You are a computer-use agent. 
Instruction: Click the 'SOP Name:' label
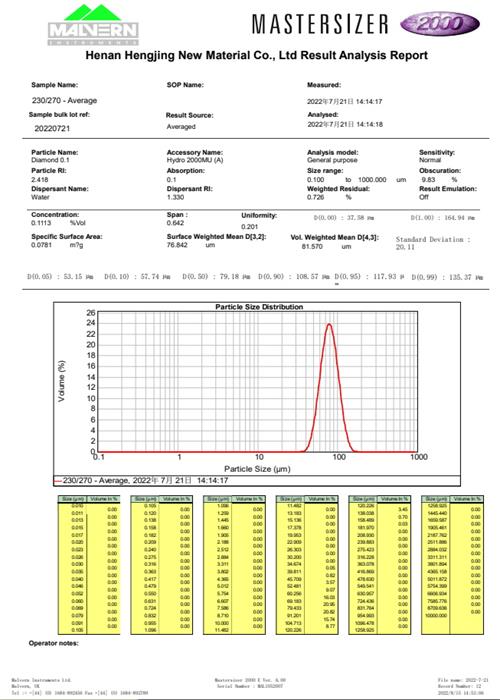[x=185, y=85]
